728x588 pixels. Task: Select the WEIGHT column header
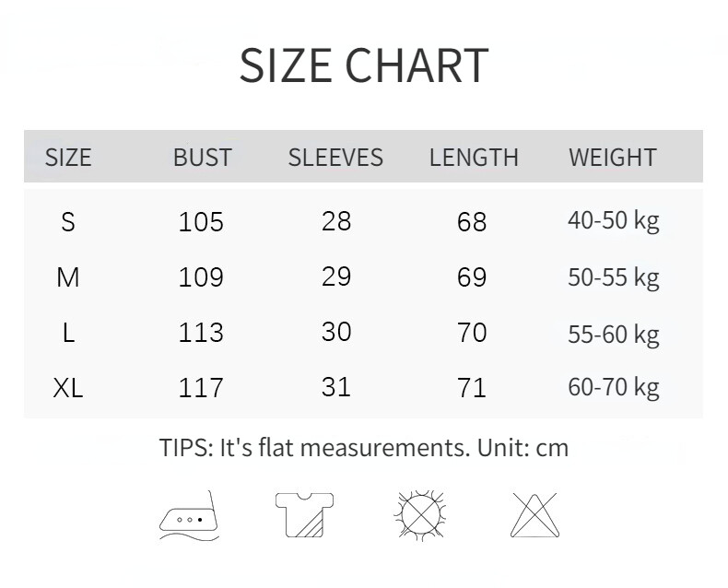[613, 158]
